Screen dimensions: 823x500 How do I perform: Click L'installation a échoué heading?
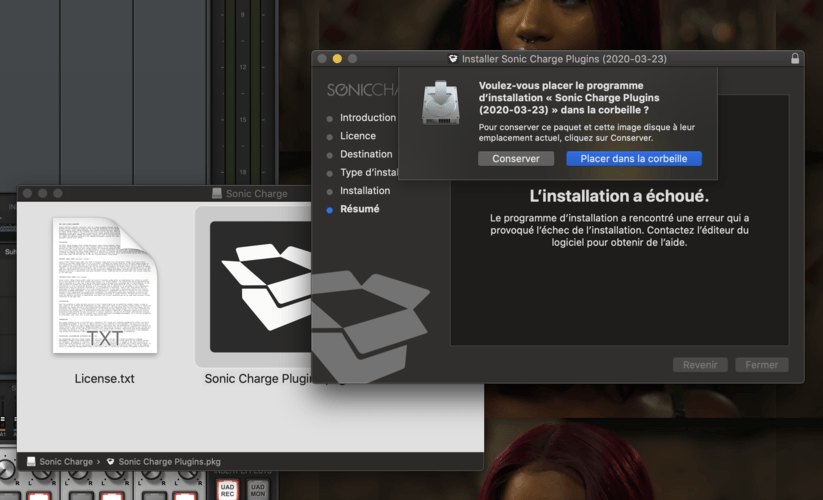(619, 196)
